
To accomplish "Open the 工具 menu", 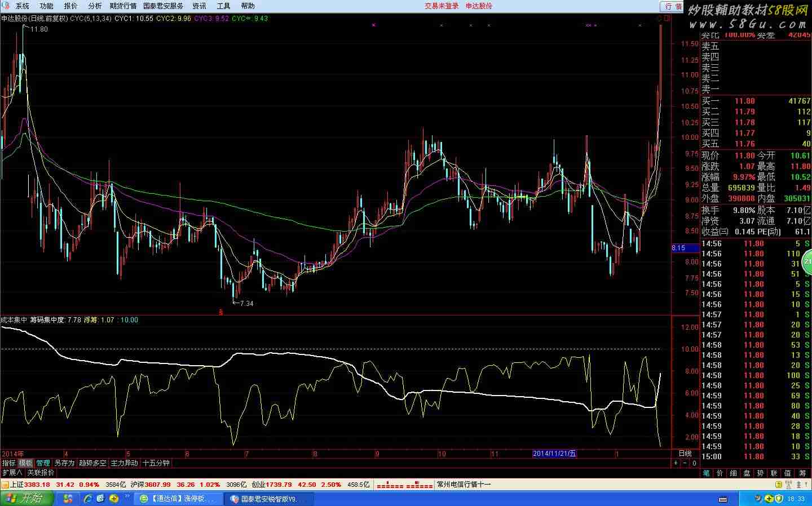I will click(223, 6).
